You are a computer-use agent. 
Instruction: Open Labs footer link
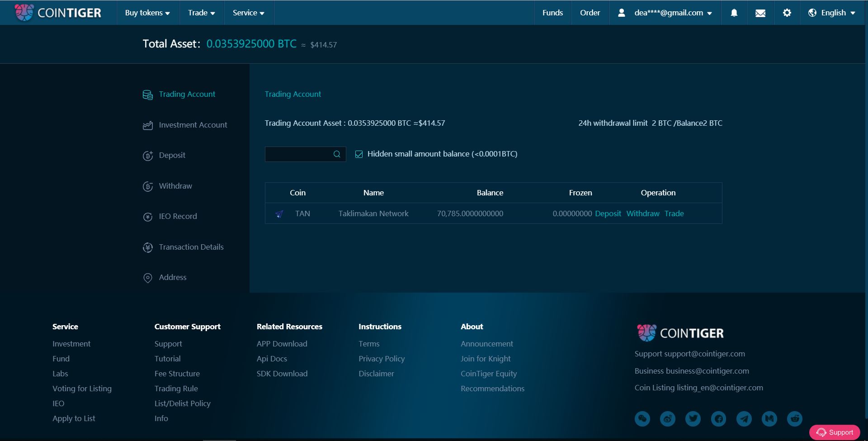click(x=60, y=374)
